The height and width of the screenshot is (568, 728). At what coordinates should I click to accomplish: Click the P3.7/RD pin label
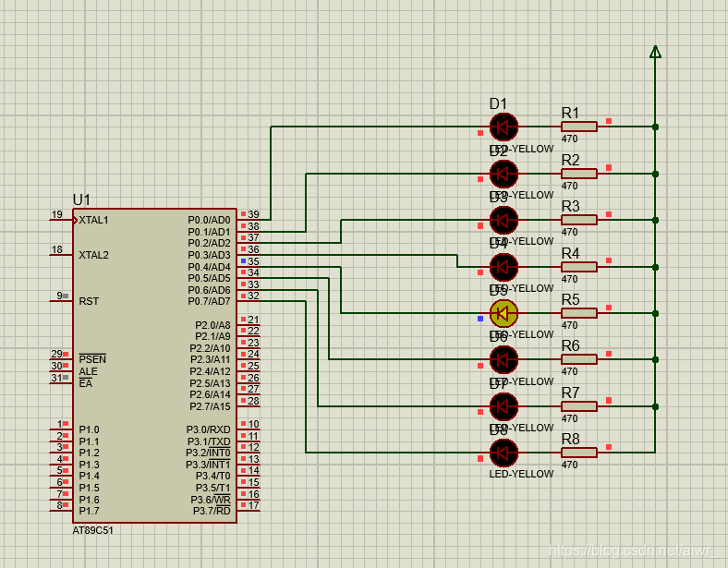[212, 511]
